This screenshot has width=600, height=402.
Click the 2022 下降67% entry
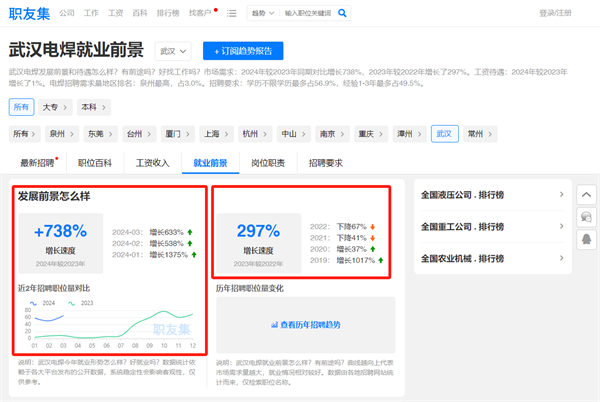tap(342, 226)
